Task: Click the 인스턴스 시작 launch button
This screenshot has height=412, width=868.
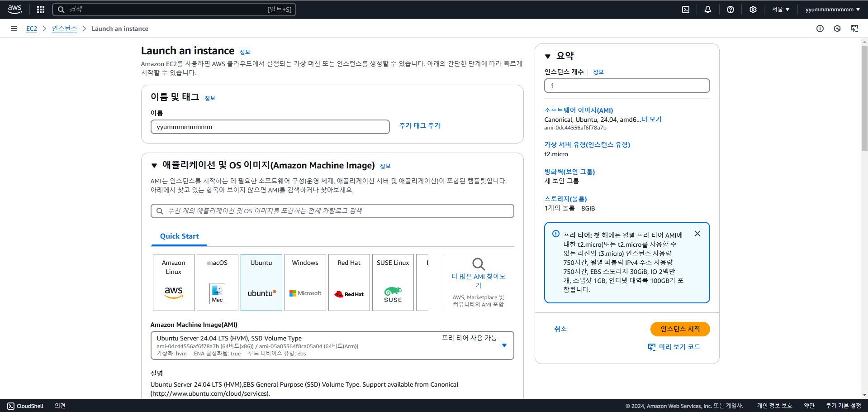Action: pos(680,329)
